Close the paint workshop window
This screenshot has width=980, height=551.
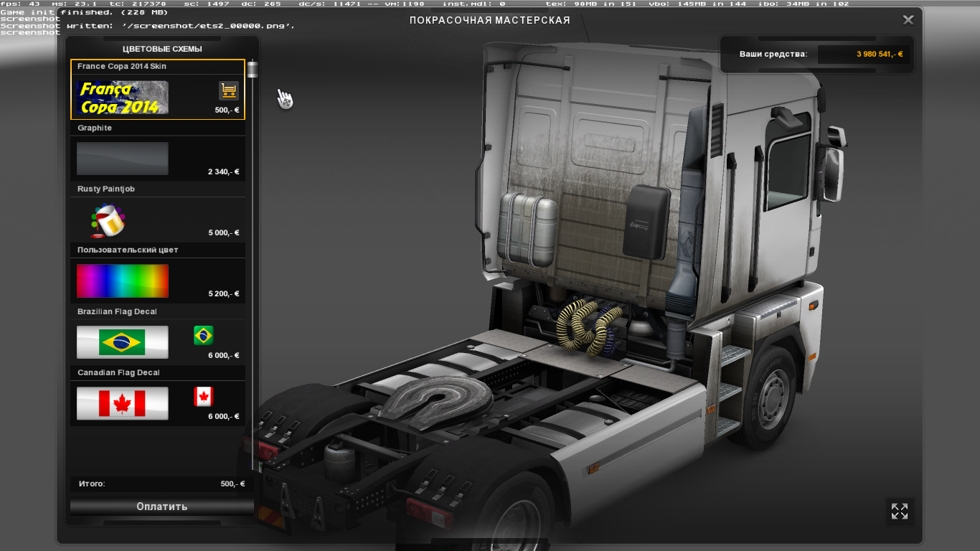(x=908, y=19)
